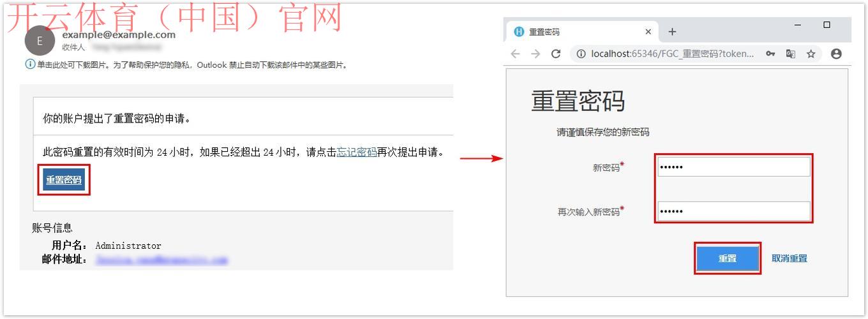Minimize the browser window
868x319 pixels.
pyautogui.click(x=798, y=25)
